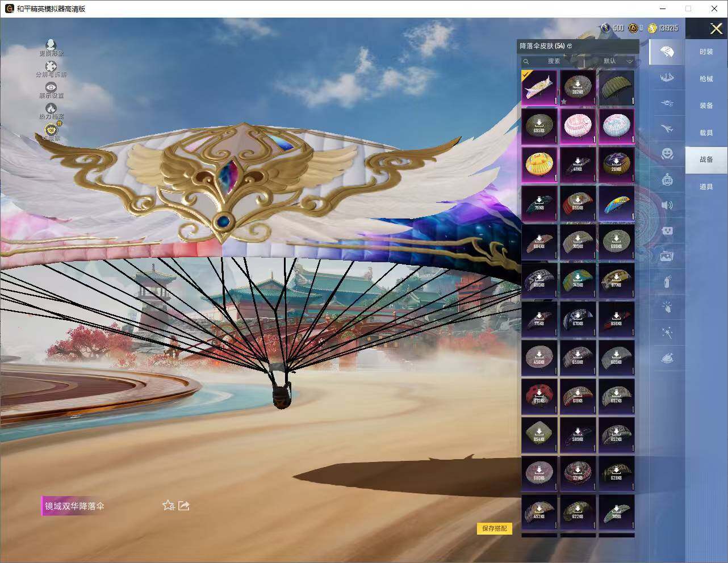Toggle the 展示设置 eye icon

coord(51,87)
